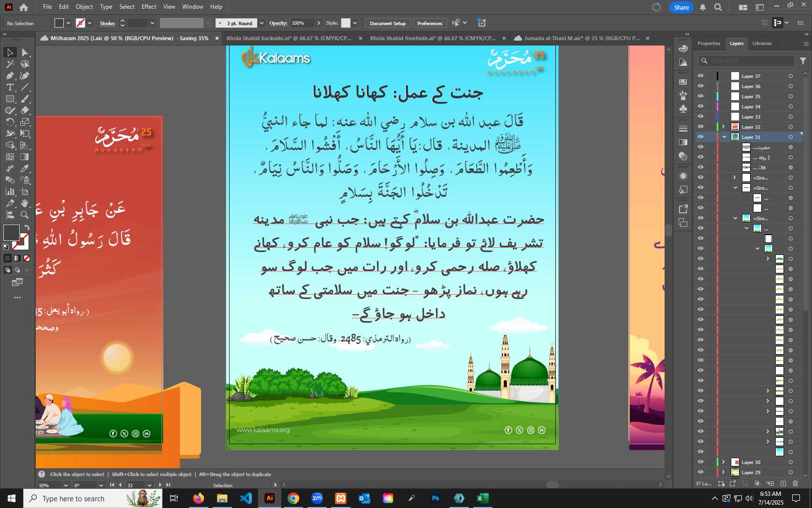Open the Effect menu

pos(149,7)
